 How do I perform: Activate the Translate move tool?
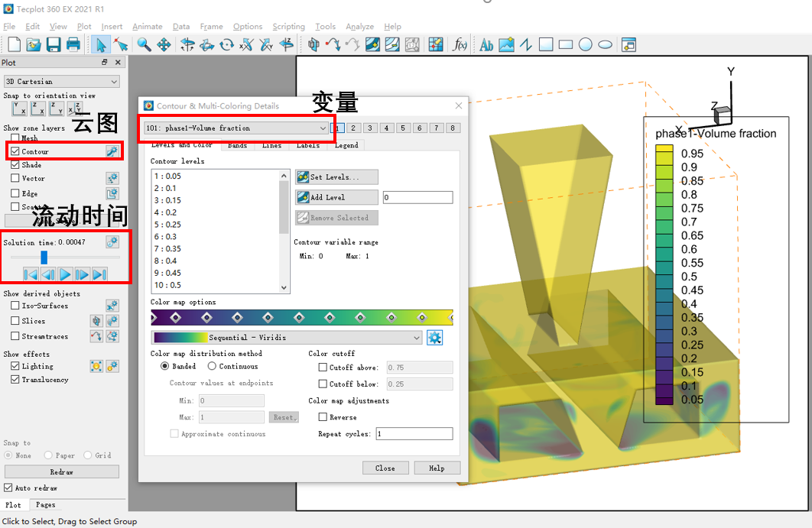coord(164,45)
